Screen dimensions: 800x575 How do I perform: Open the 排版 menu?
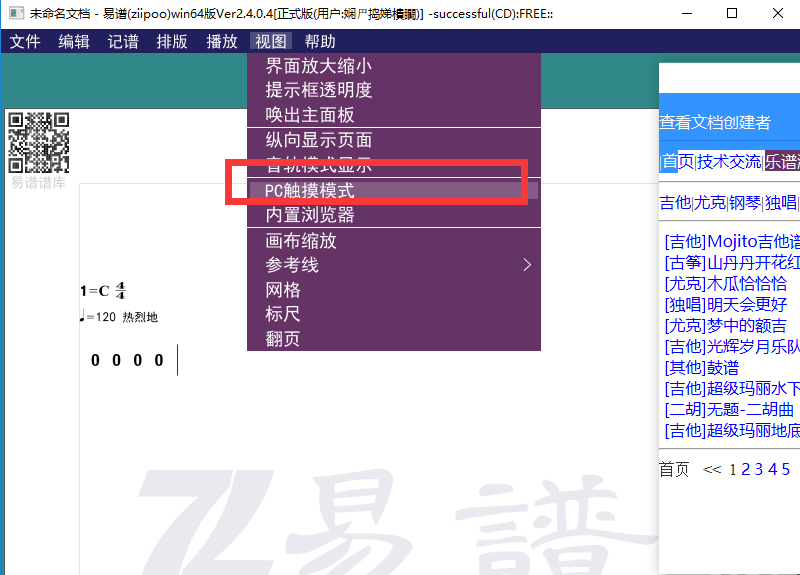(x=172, y=41)
